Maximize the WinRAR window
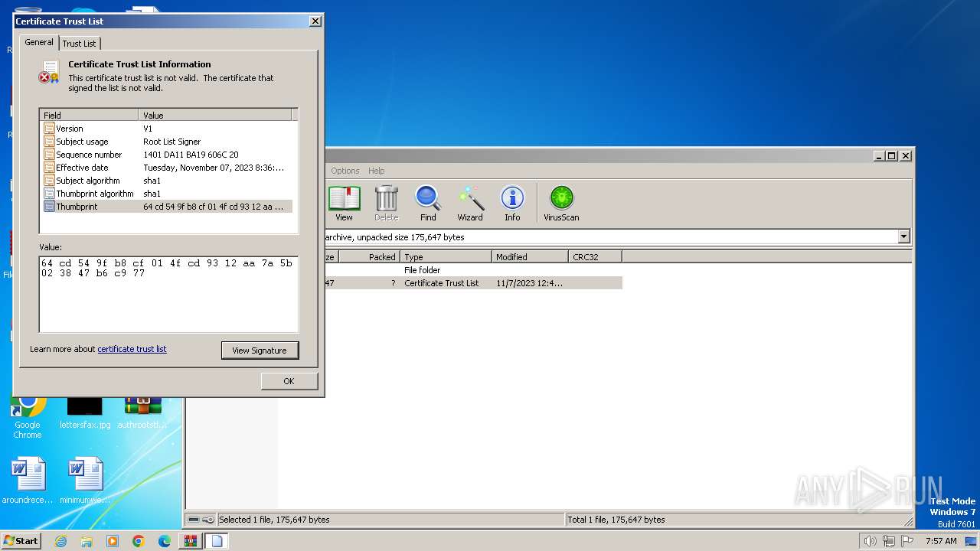This screenshot has height=551, width=980. pyautogui.click(x=891, y=155)
